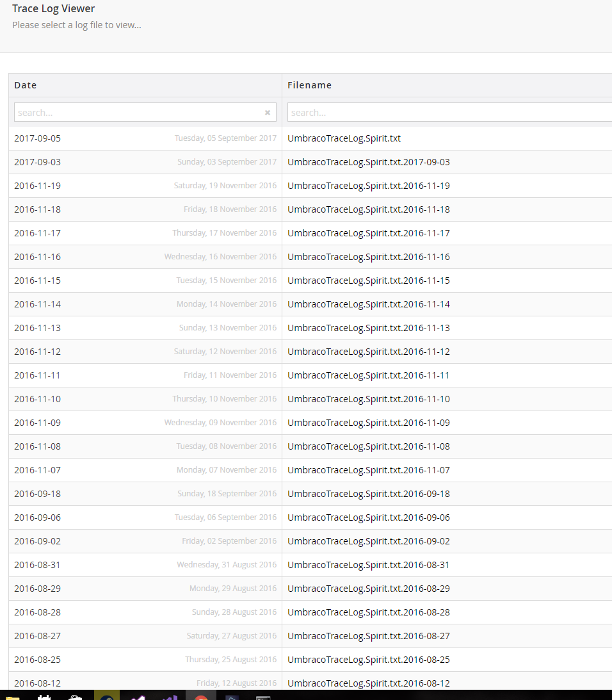Pick the date cell 2016-09-18
Image resolution: width=612 pixels, height=700 pixels.
point(38,493)
